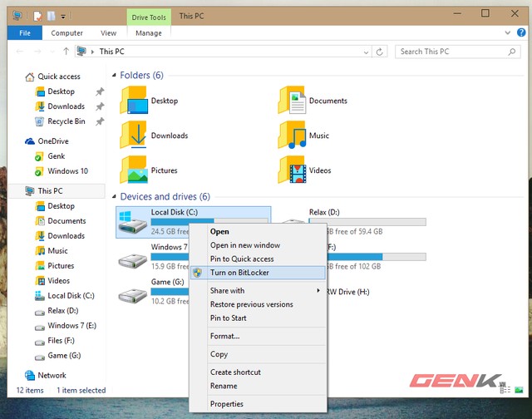Viewport: 532px width, 419px height.
Task: Switch to details view in status bar
Action: [x=505, y=390]
